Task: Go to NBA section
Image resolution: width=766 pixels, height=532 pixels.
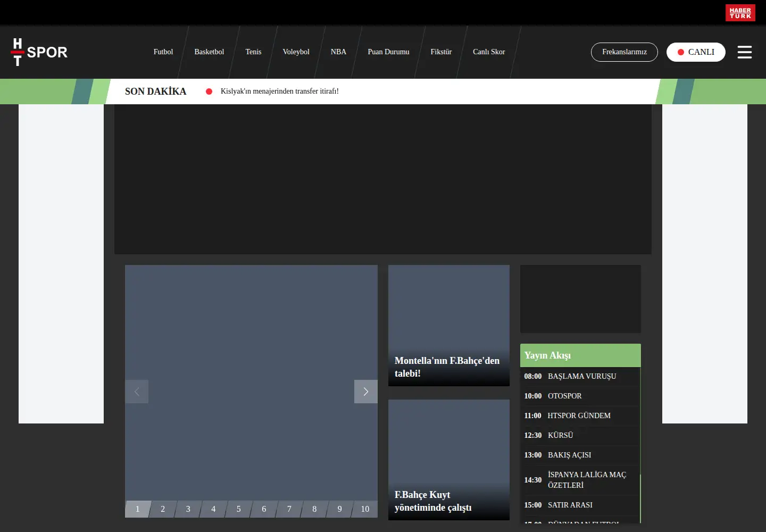Action: pyautogui.click(x=338, y=52)
